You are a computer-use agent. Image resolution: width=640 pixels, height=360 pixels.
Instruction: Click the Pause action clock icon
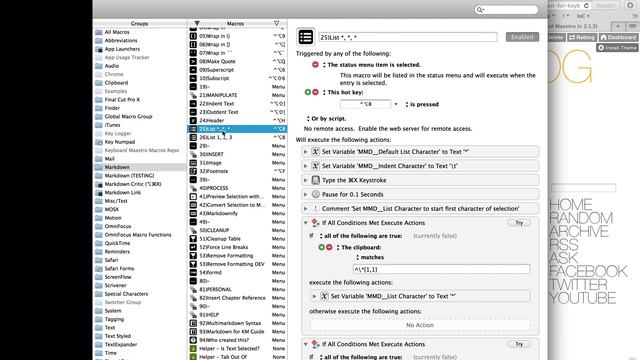coord(316,194)
